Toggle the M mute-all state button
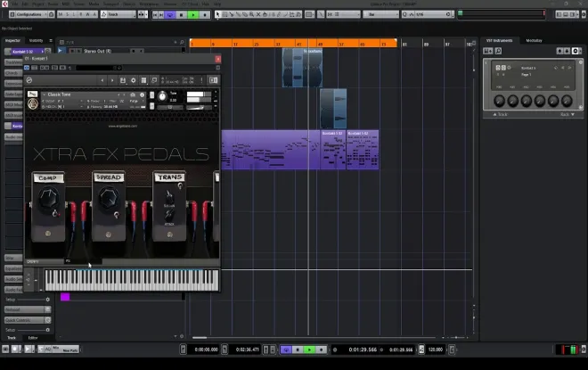The height and width of the screenshot is (370, 588). [x=61, y=14]
